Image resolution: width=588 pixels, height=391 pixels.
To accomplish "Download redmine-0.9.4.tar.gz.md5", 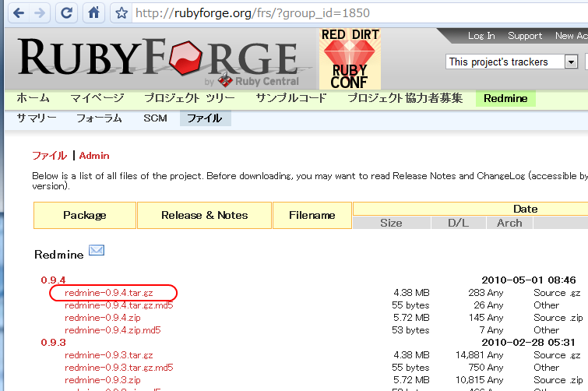I will tap(119, 305).
